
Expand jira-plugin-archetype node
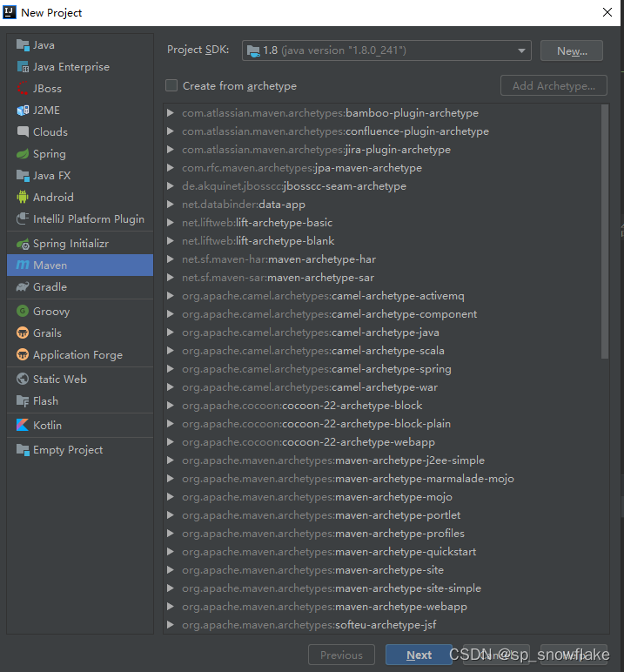[x=171, y=150]
